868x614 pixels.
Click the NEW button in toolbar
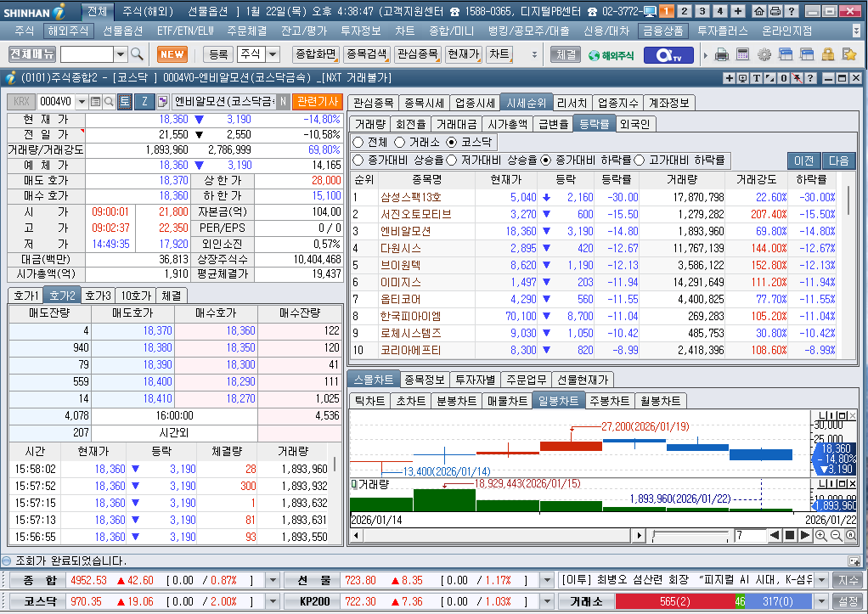[x=172, y=54]
